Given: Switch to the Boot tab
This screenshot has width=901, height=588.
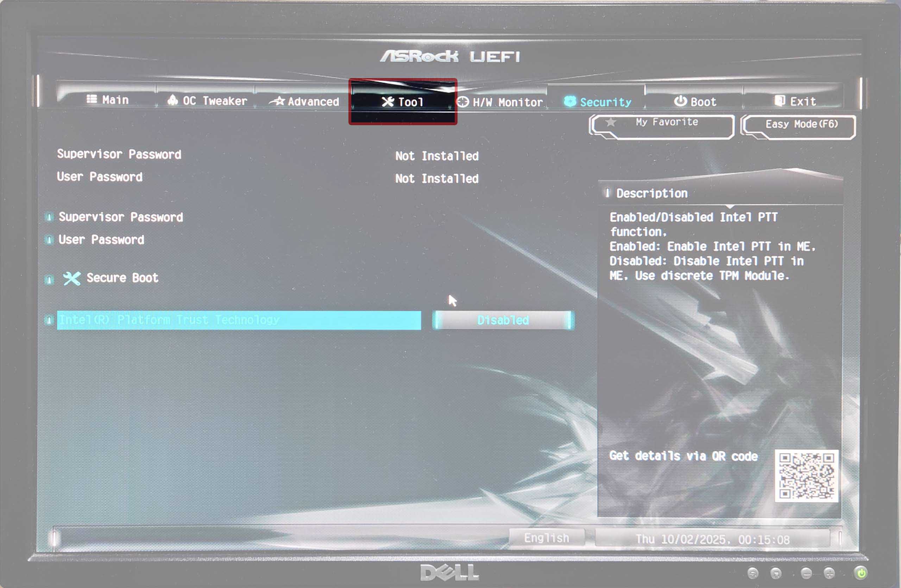Looking at the screenshot, I should 696,101.
